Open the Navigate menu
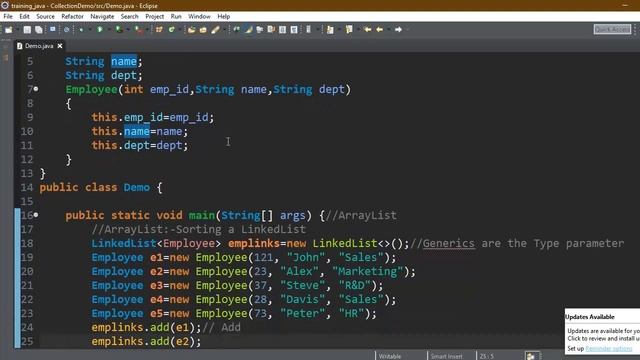 point(102,16)
